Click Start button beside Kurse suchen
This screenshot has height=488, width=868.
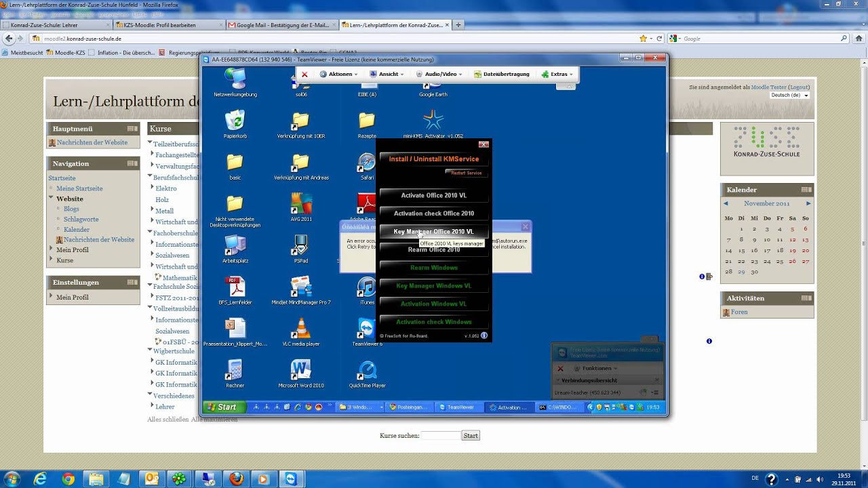[x=471, y=436]
